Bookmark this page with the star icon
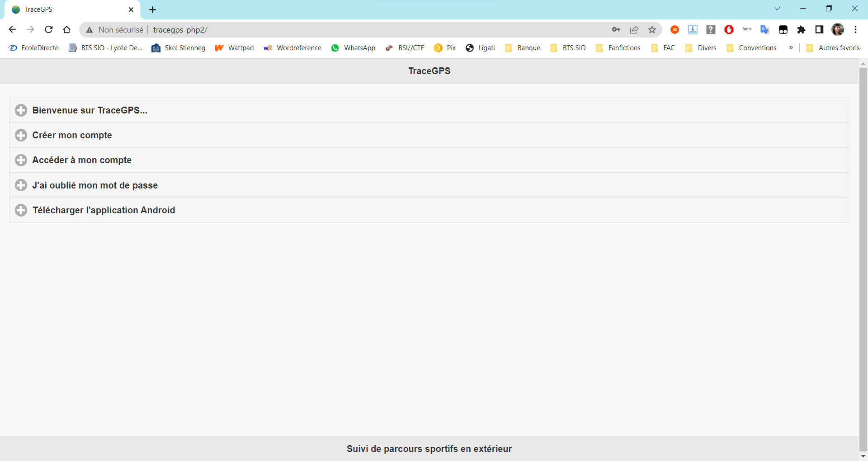 [x=652, y=29]
